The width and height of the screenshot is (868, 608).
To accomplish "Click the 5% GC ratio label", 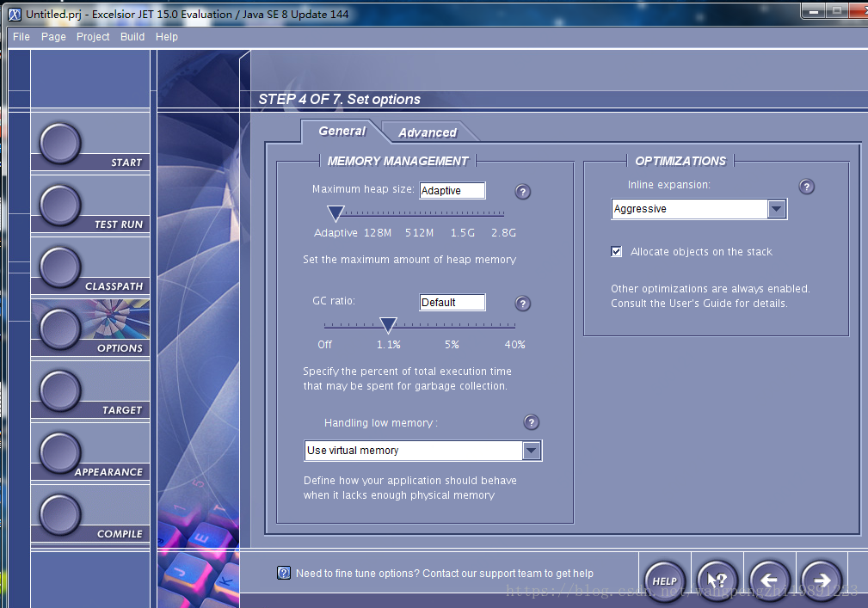I will coord(452,345).
